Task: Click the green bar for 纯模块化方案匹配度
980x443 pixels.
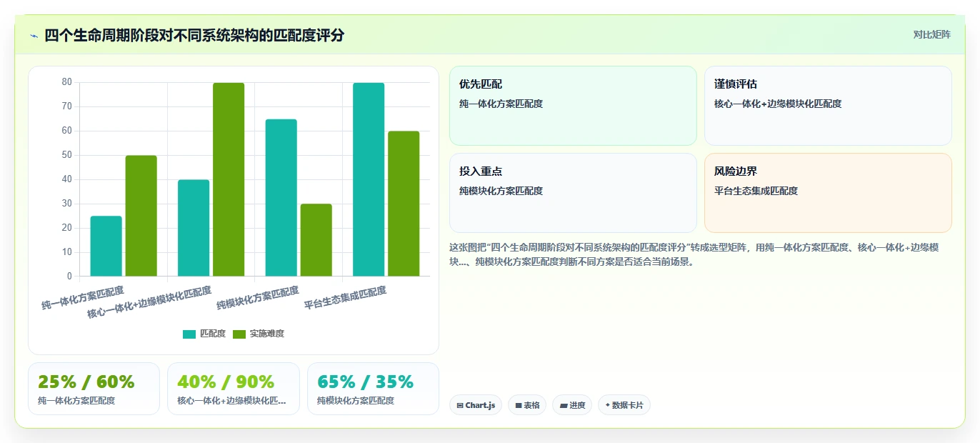Action: coord(316,240)
